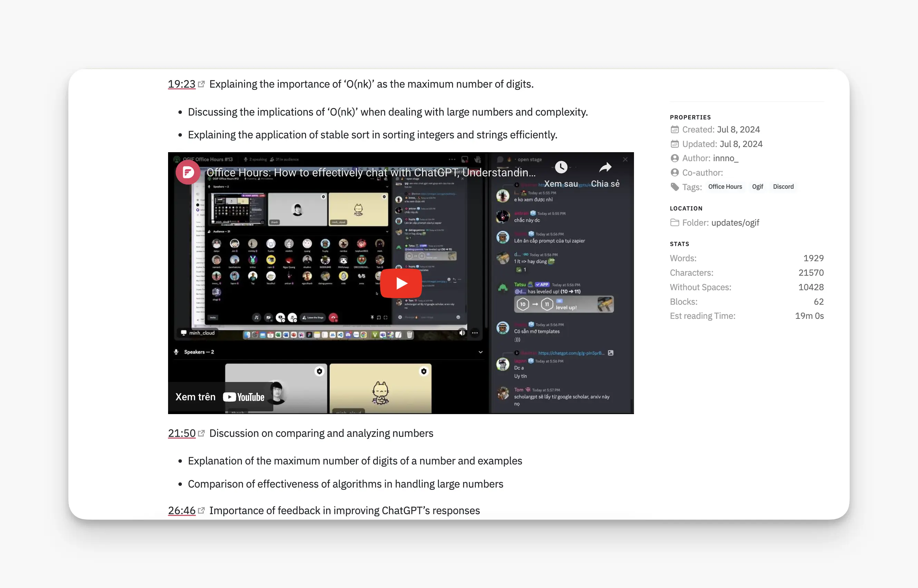This screenshot has height=588, width=918.
Task: Click the Co-author person icon
Action: [x=675, y=173]
